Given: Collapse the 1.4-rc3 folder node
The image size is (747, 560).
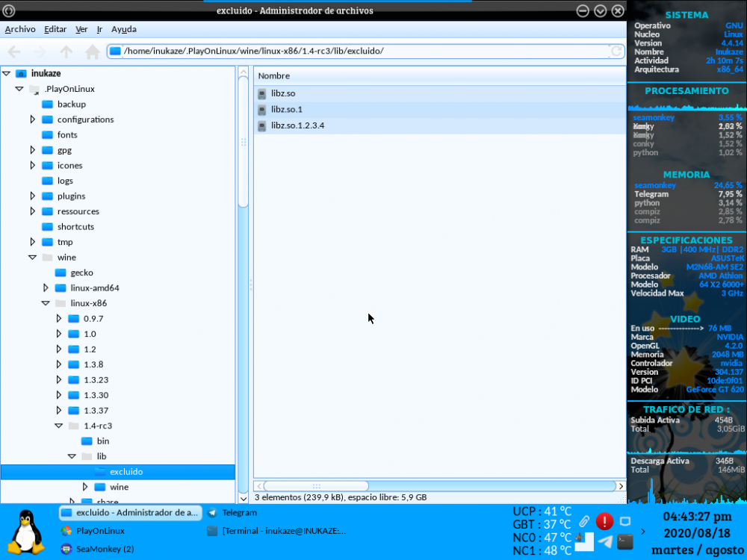Looking at the screenshot, I should (59, 426).
